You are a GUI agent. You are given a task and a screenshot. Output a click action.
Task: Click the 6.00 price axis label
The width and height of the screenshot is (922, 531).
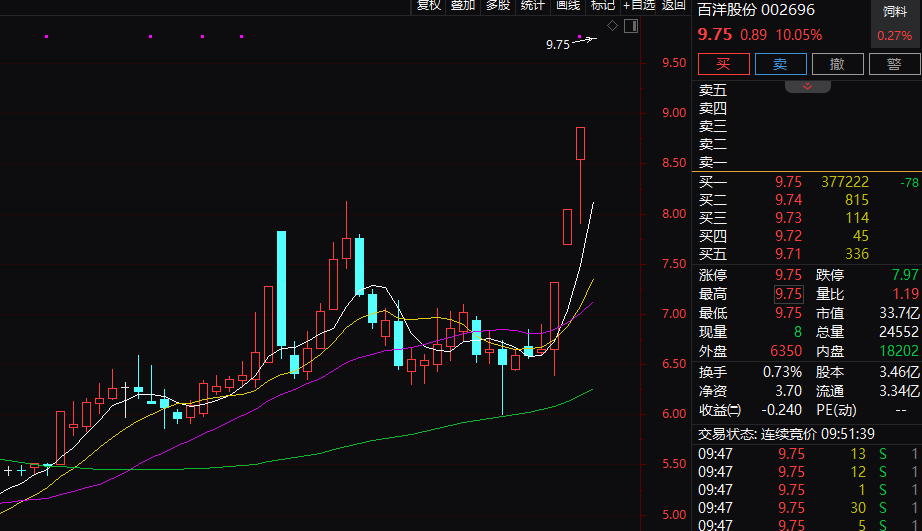click(x=674, y=414)
